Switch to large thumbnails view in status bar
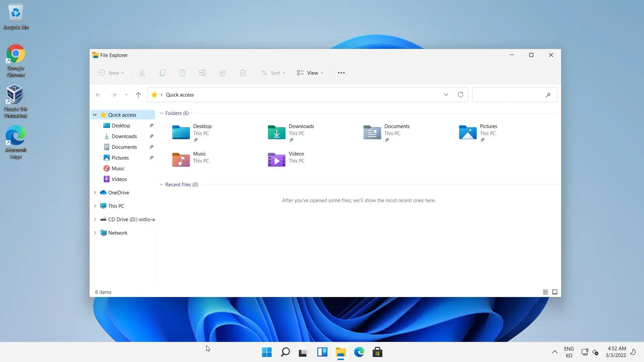This screenshot has width=644, height=362. pyautogui.click(x=555, y=292)
